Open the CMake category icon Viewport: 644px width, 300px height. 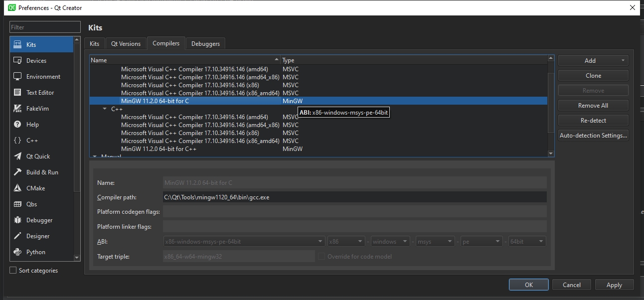(x=18, y=188)
